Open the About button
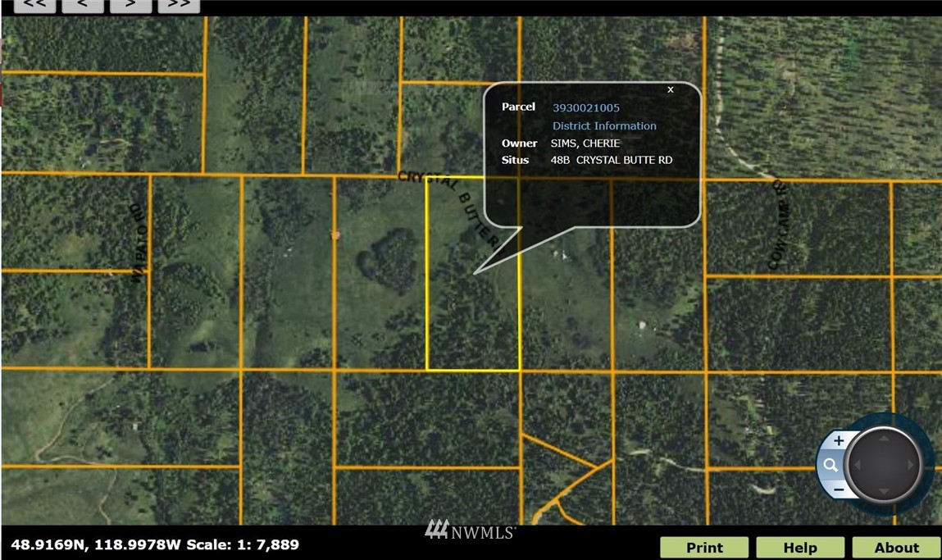Viewport: 942px width, 560px height. point(896,548)
